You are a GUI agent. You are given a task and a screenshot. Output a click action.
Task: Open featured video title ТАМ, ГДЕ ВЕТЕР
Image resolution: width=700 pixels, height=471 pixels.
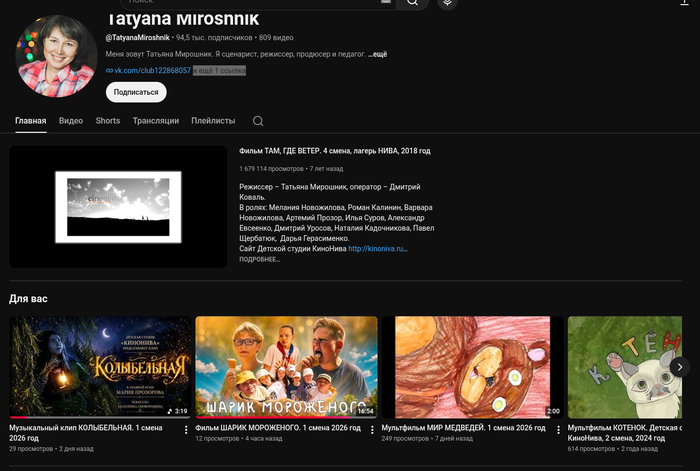click(x=334, y=151)
